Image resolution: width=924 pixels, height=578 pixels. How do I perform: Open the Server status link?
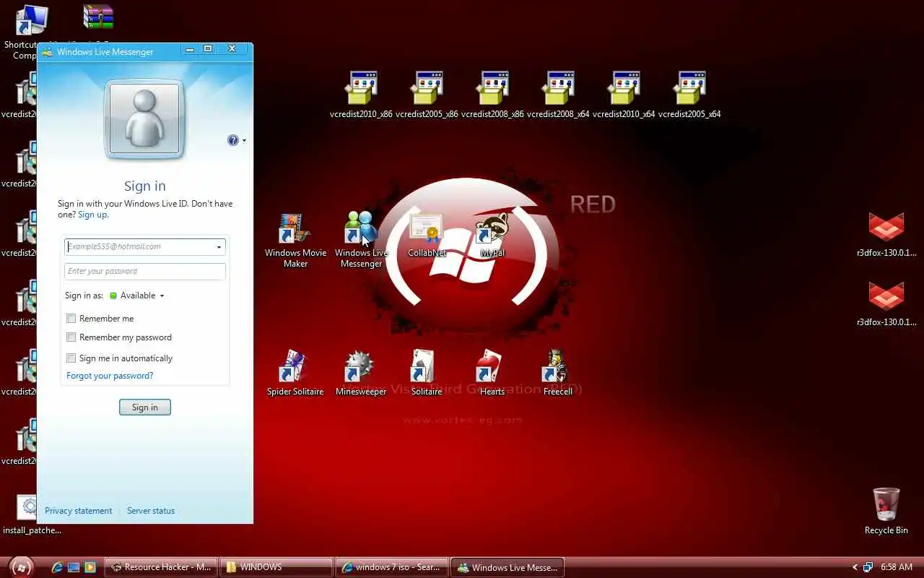(x=151, y=511)
